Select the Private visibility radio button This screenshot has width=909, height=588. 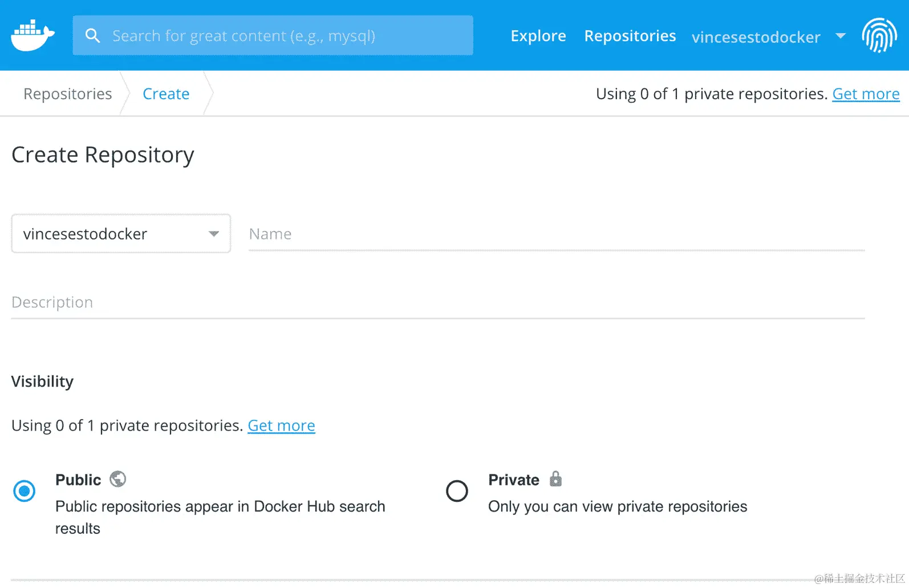pyautogui.click(x=457, y=491)
